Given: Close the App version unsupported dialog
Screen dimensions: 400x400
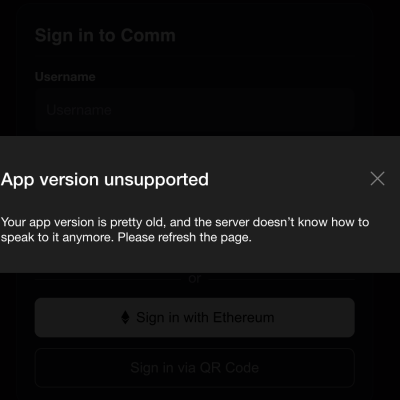Looking at the screenshot, I should pyautogui.click(x=377, y=179).
